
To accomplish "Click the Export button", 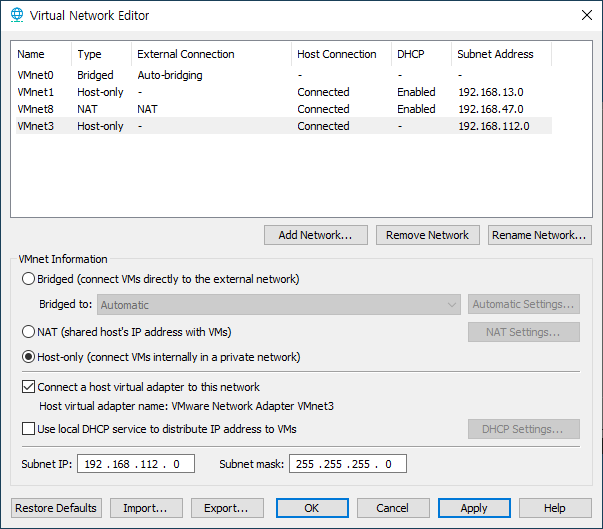I will pyautogui.click(x=227, y=508).
